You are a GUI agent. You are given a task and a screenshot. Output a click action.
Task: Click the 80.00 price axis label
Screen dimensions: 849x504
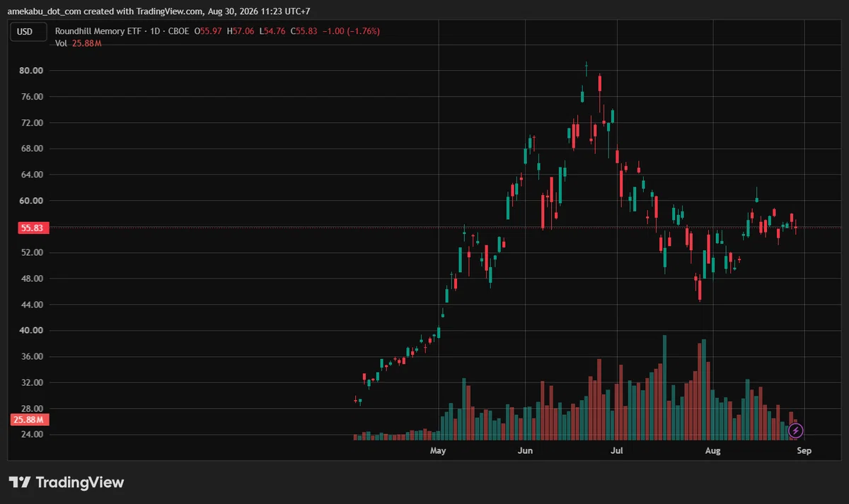tap(32, 71)
